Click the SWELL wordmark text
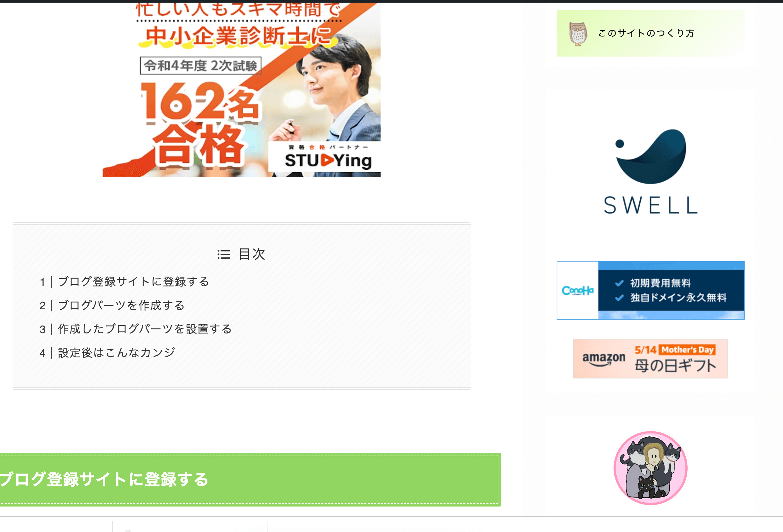The height and width of the screenshot is (532, 783). coord(650,205)
